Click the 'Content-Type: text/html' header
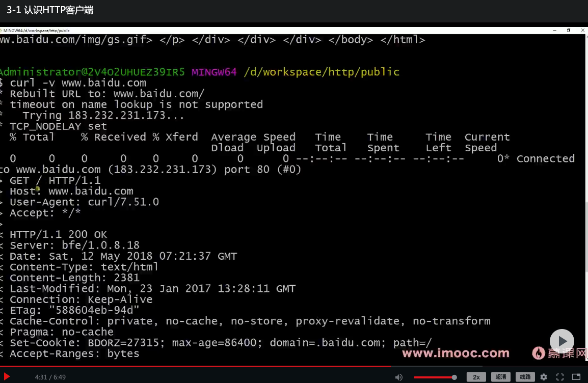 click(x=84, y=267)
